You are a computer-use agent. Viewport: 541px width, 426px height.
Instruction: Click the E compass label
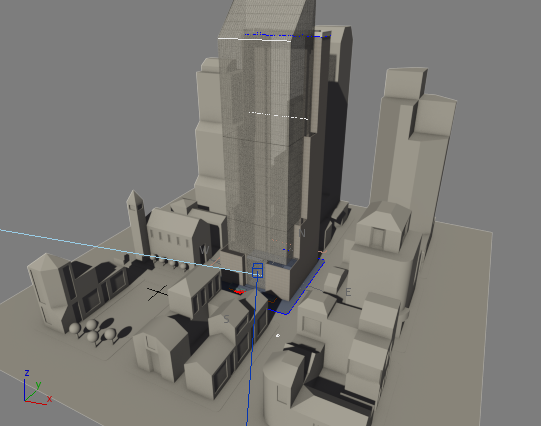(348, 293)
